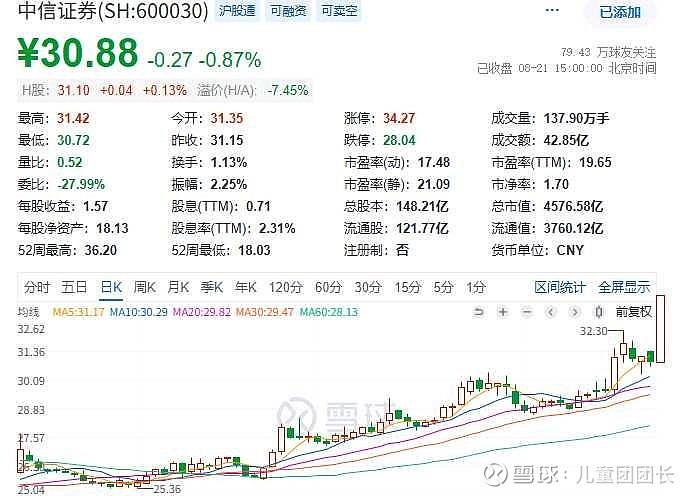Zoom out the K-line chart with minus icon
The image size is (695, 496).
(527, 312)
